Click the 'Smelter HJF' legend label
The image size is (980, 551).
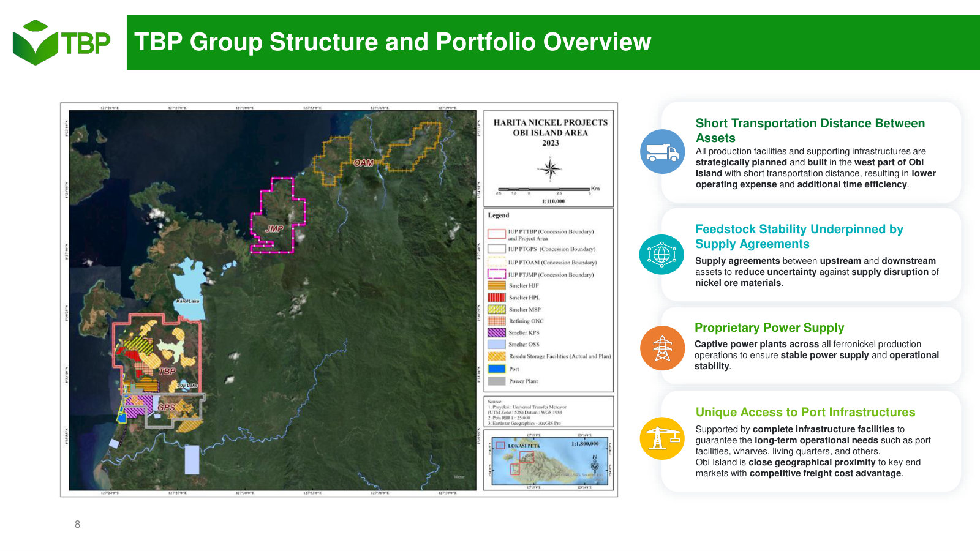524,285
